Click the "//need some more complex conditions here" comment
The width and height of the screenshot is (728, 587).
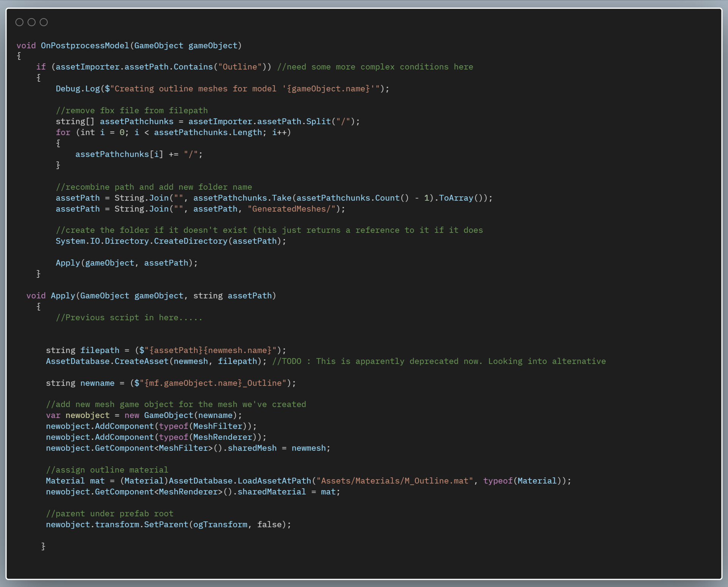click(x=375, y=67)
